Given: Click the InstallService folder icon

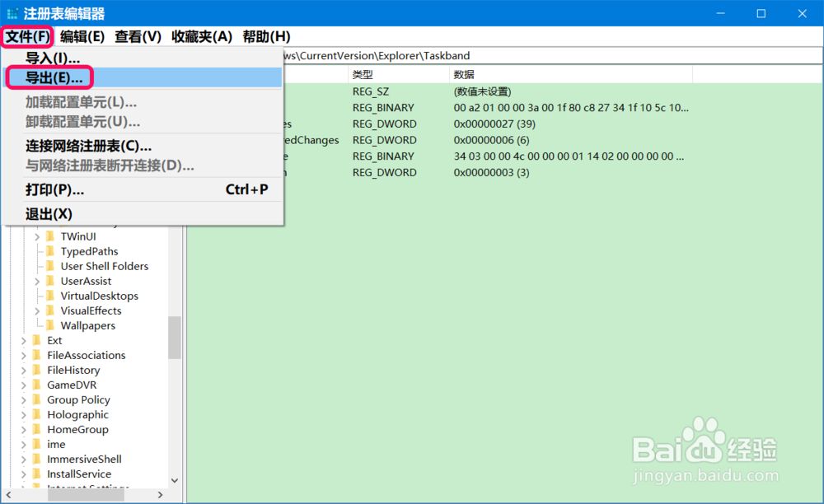Looking at the screenshot, I should 35,474.
